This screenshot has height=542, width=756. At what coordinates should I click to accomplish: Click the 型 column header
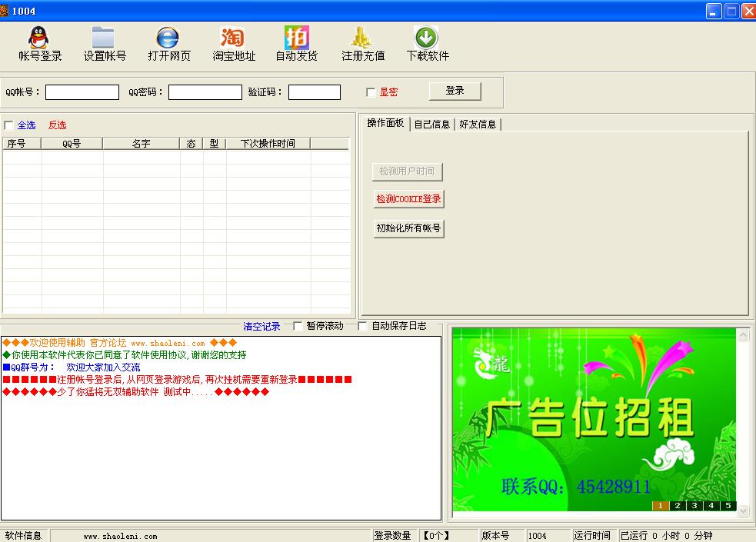215,144
